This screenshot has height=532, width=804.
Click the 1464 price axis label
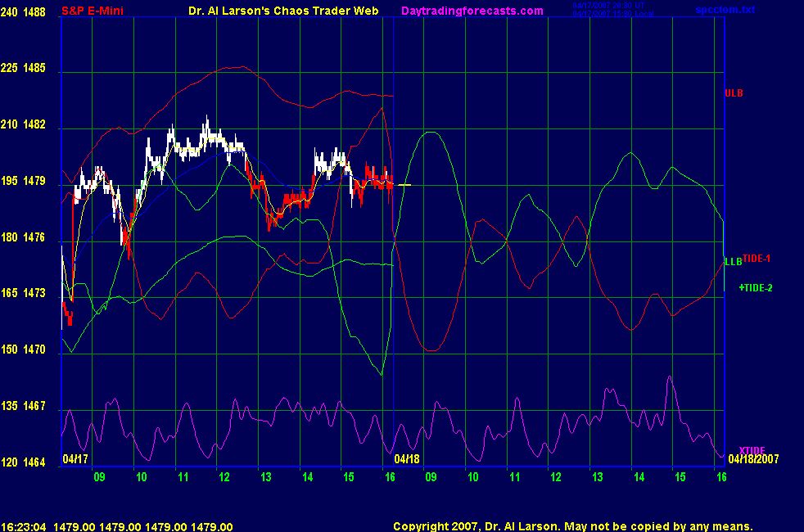coord(34,462)
